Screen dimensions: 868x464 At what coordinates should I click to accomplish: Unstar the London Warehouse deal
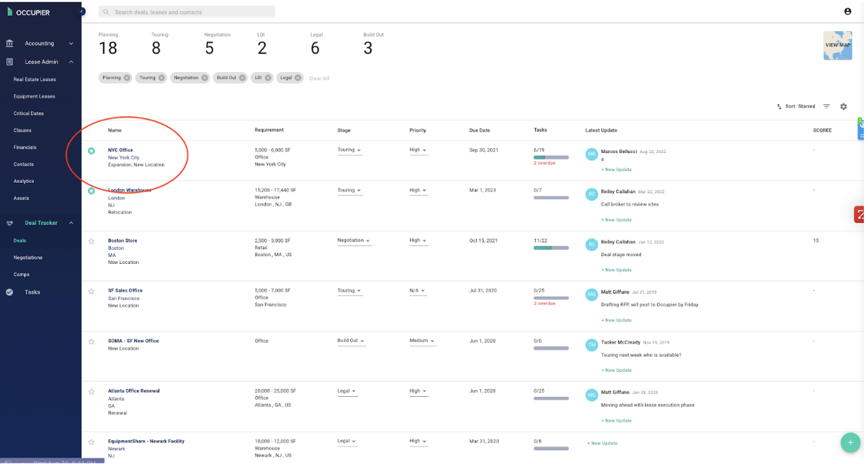[x=91, y=190]
